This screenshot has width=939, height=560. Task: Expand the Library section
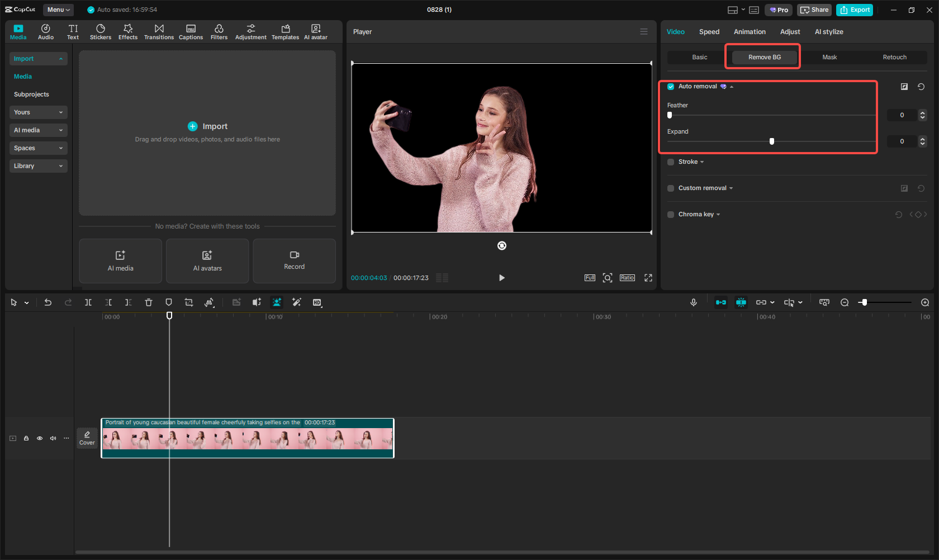(38, 166)
